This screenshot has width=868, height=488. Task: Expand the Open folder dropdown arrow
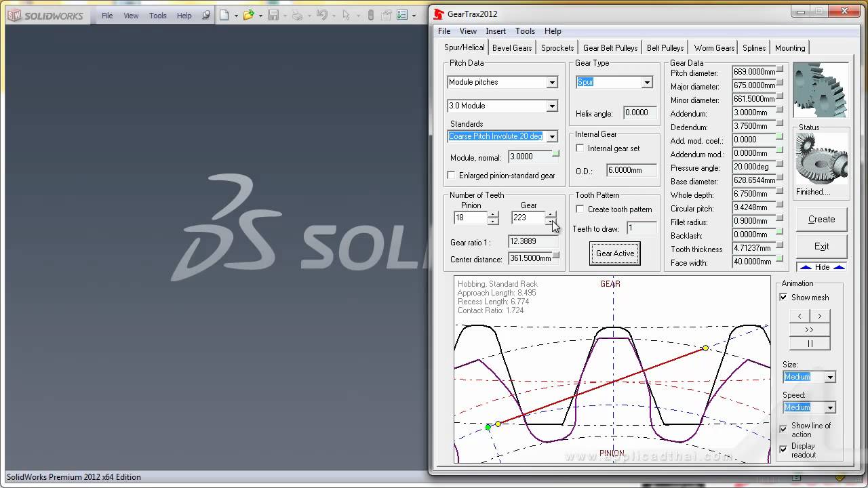tap(260, 16)
